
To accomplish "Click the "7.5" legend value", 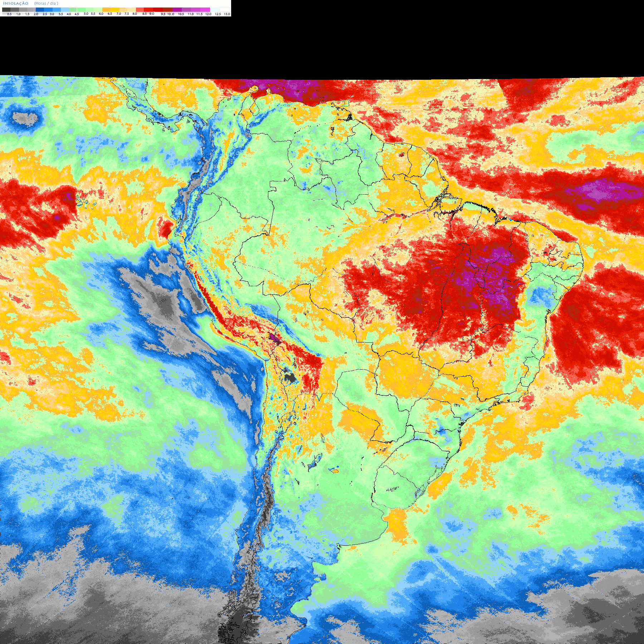I will coord(127,14).
